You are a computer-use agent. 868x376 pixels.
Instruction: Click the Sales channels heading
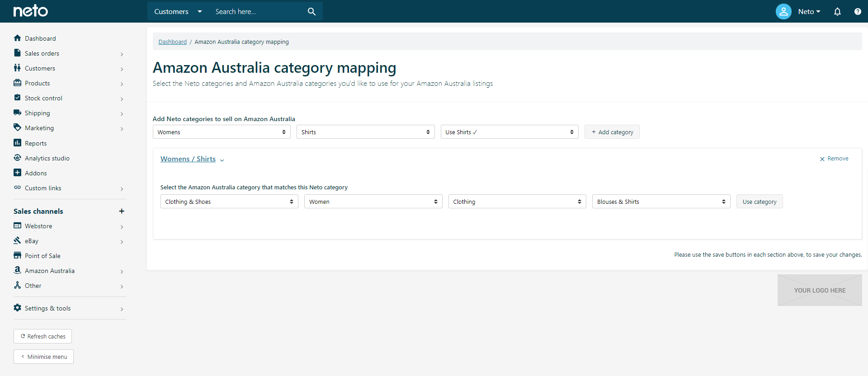[38, 211]
